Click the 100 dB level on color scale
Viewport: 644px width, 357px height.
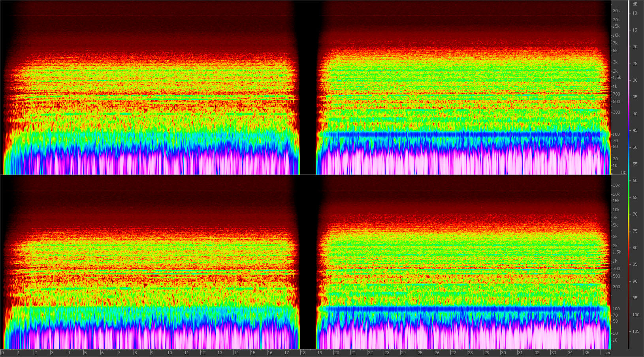click(636, 315)
